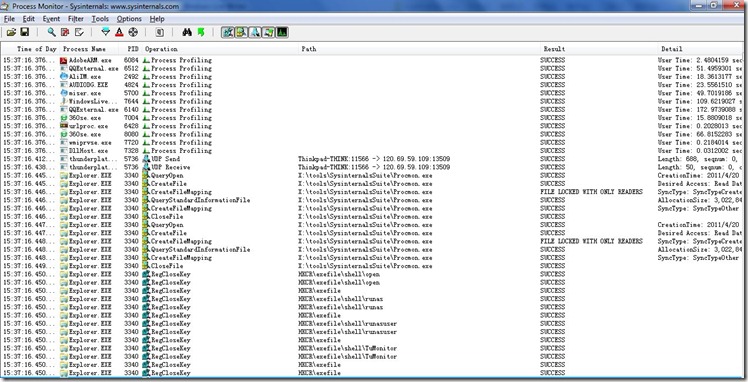This screenshot has height=382, width=748.
Task: Click the 15:37:16.438 timestamp
Action: click(29, 167)
